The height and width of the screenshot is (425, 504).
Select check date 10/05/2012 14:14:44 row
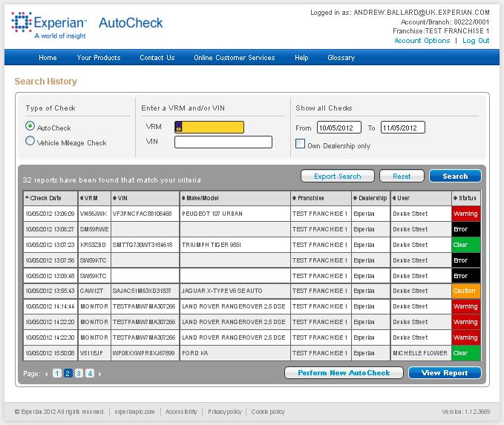50,306
